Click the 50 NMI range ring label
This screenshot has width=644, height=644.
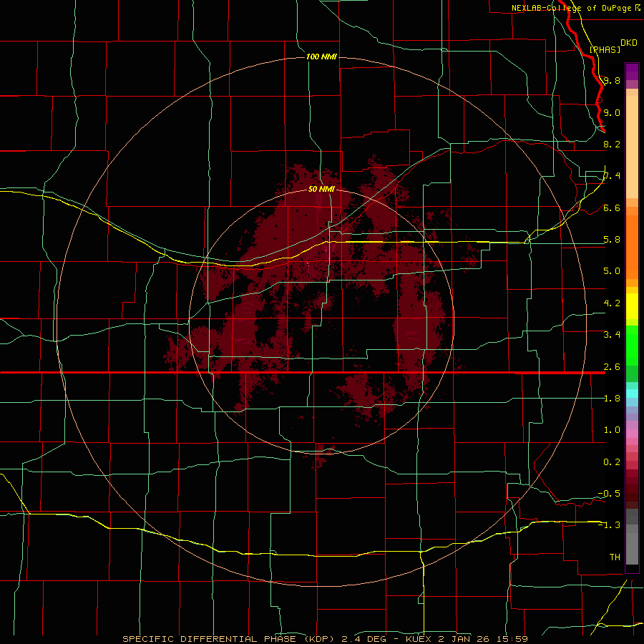click(321, 189)
